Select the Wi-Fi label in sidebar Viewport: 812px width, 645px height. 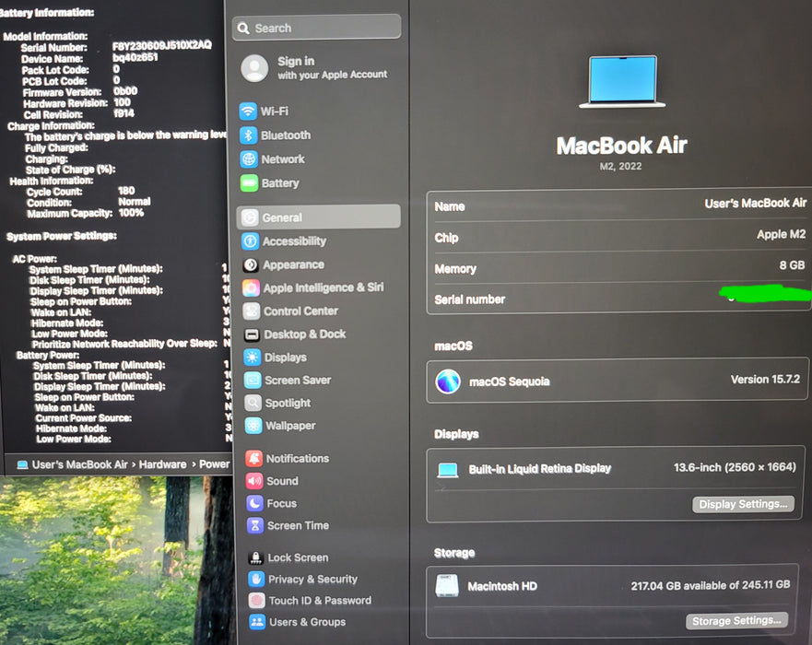coord(275,111)
